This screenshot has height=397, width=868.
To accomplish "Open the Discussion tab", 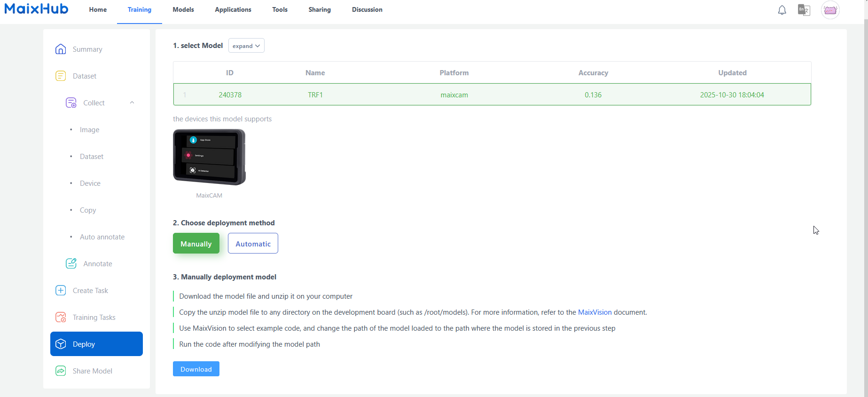I will [367, 10].
